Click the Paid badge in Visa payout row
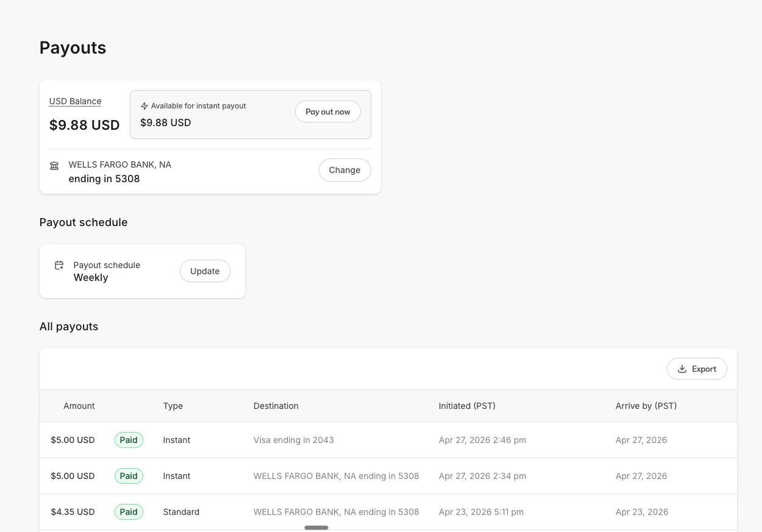Screen dimensions: 762x532 click(129, 440)
